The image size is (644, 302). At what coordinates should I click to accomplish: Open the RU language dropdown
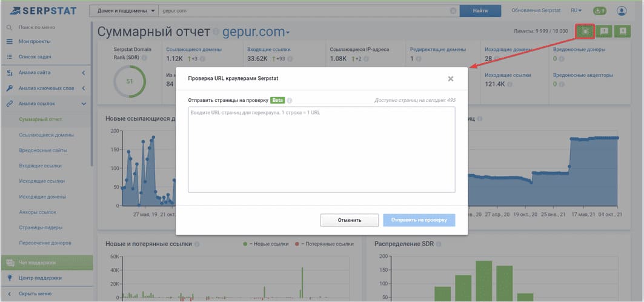pyautogui.click(x=576, y=11)
